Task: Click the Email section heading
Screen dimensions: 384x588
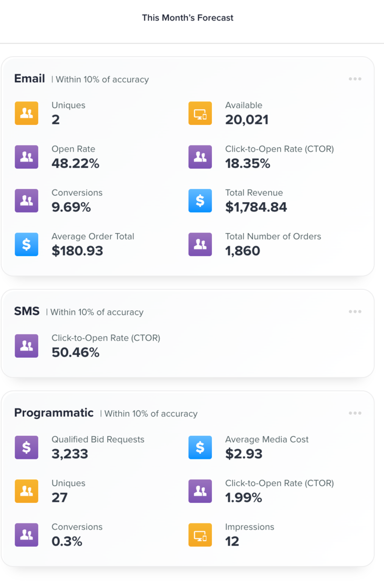Action: click(x=29, y=79)
